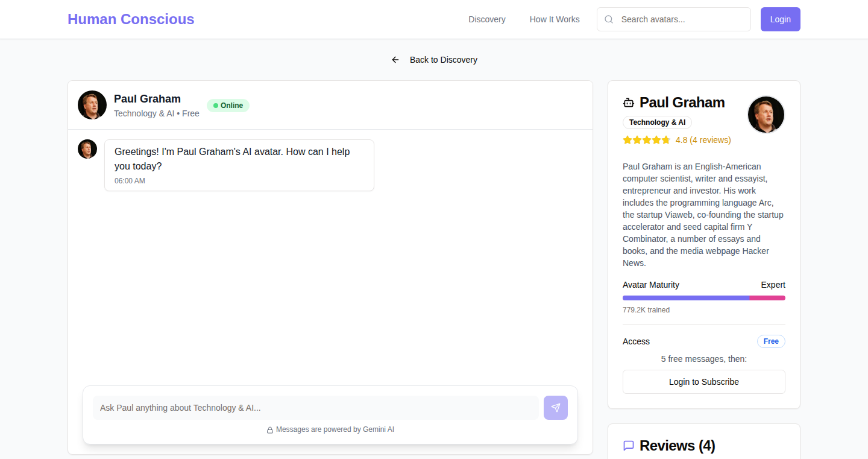
Task: Click Paul Graham biography paragraph
Action: coord(704,215)
